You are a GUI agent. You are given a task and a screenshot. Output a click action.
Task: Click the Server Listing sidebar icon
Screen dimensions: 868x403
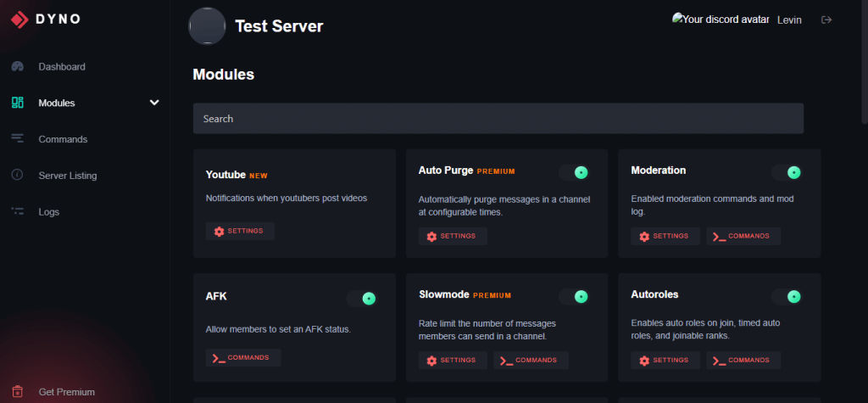[17, 176]
